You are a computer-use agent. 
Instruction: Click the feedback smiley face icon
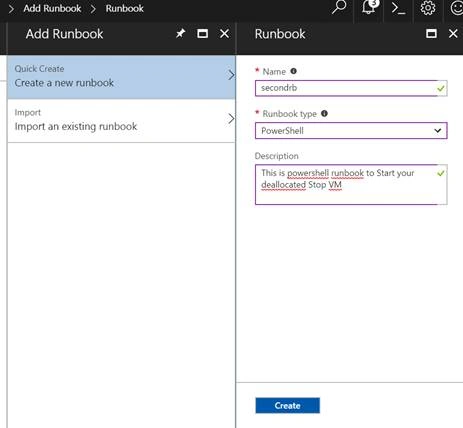pyautogui.click(x=456, y=8)
